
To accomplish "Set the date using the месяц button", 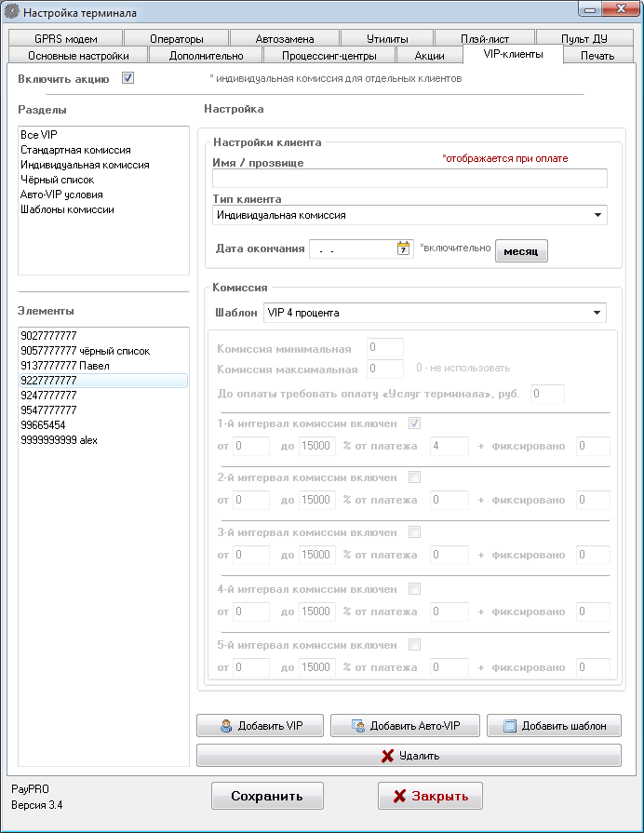I will [521, 251].
